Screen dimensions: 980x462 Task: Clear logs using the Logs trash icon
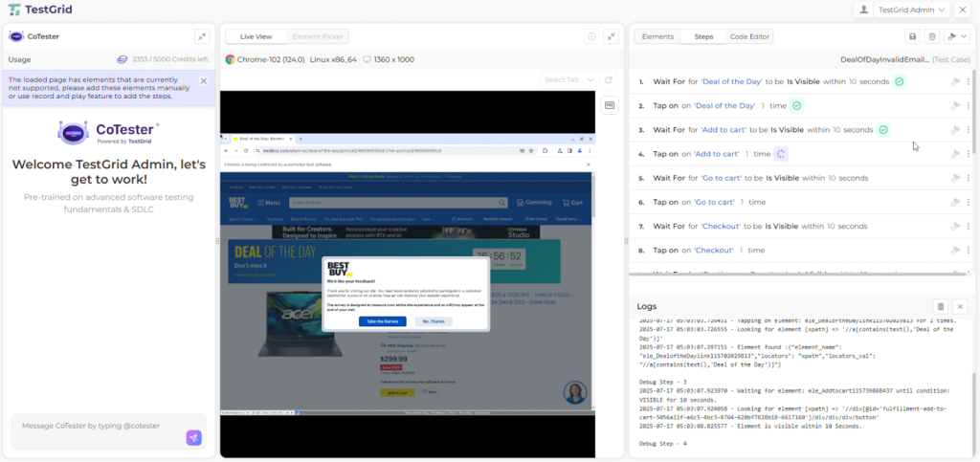[940, 306]
